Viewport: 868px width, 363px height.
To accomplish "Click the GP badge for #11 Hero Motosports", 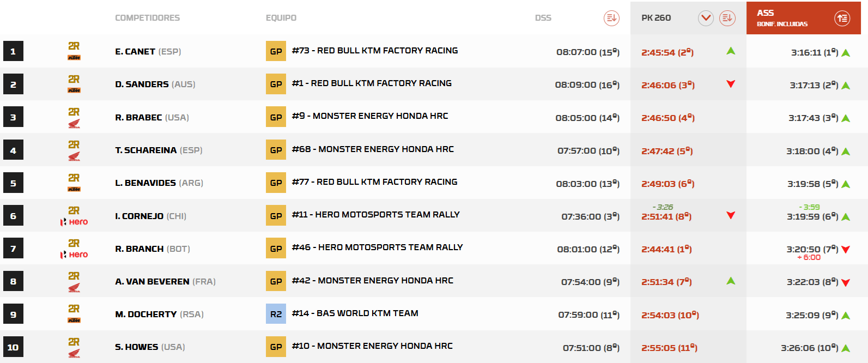I will [276, 216].
